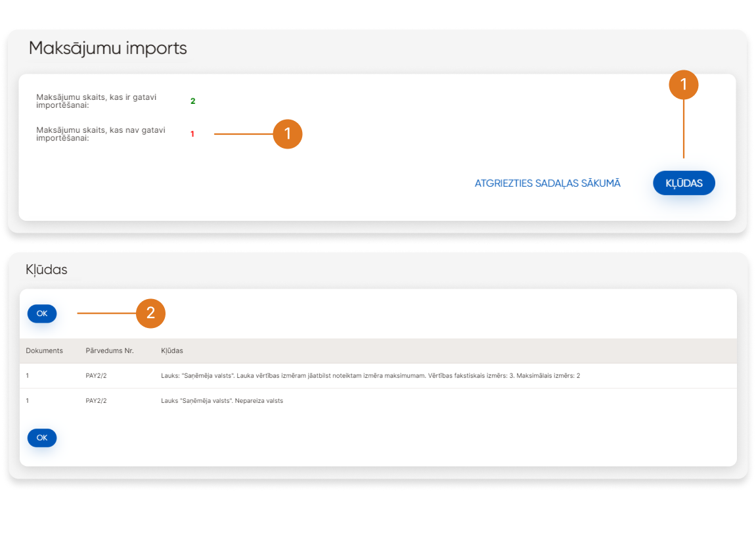756x539 pixels.
Task: Click orange marker 1 beside not-ready count
Action: [x=287, y=134]
